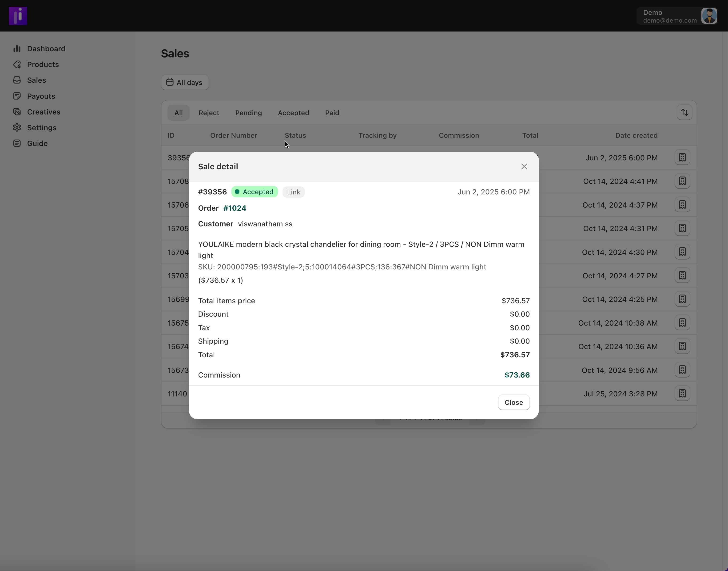This screenshot has height=571, width=728.
Task: Click the Payouts sidebar icon
Action: tap(17, 96)
